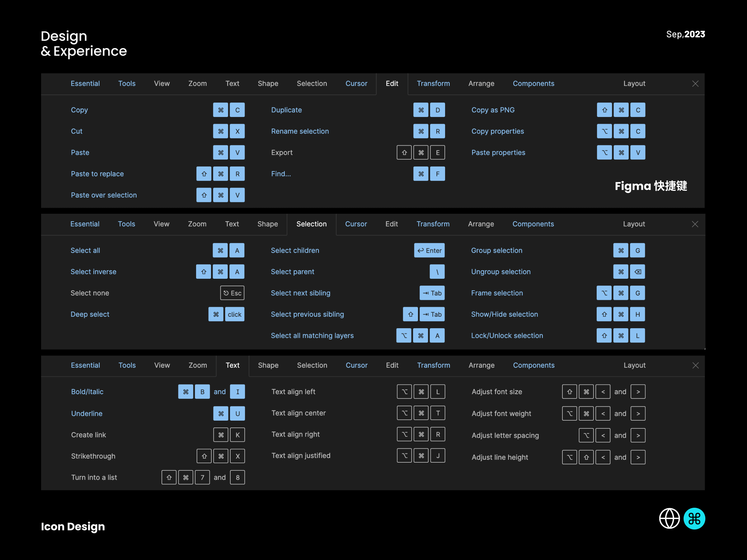Click the Rename selection label
Viewport: 747px width, 560px height.
(x=300, y=131)
